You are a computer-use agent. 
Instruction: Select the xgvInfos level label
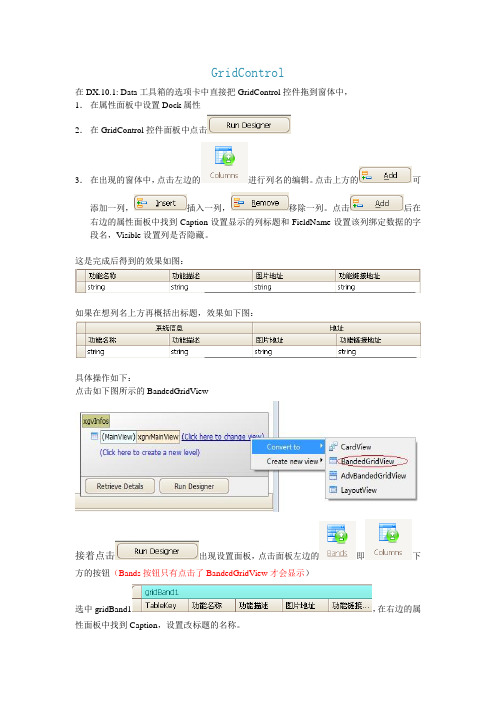96,421
